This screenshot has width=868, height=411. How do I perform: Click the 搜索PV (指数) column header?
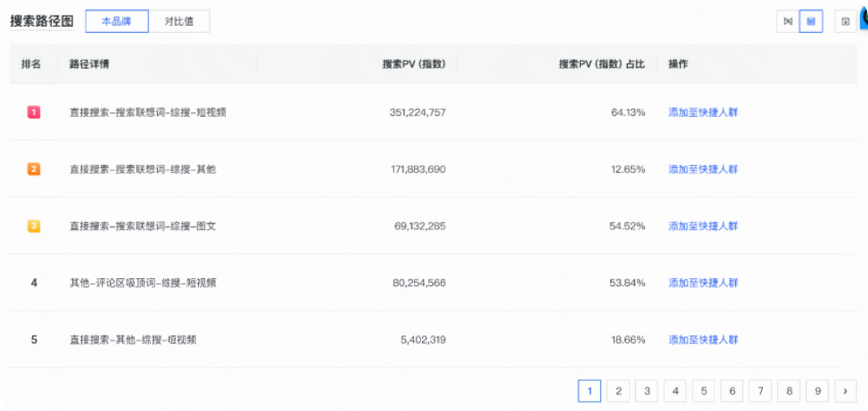[x=413, y=64]
